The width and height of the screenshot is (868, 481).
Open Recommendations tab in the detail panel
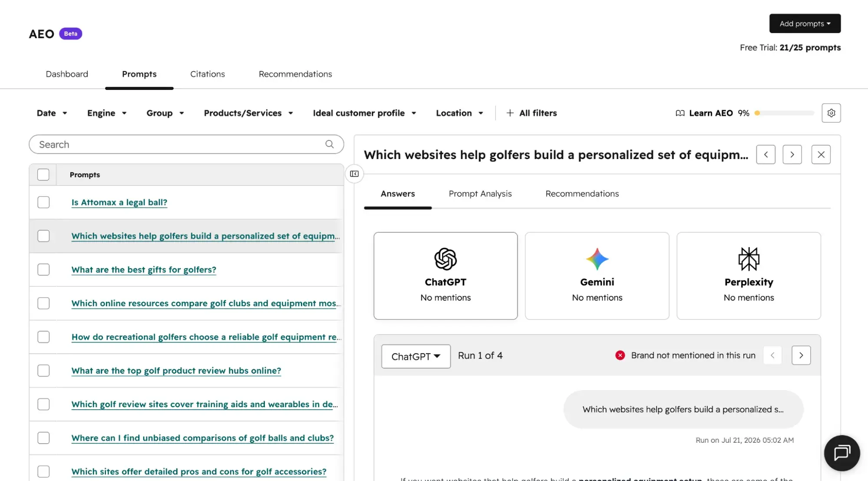click(x=582, y=194)
